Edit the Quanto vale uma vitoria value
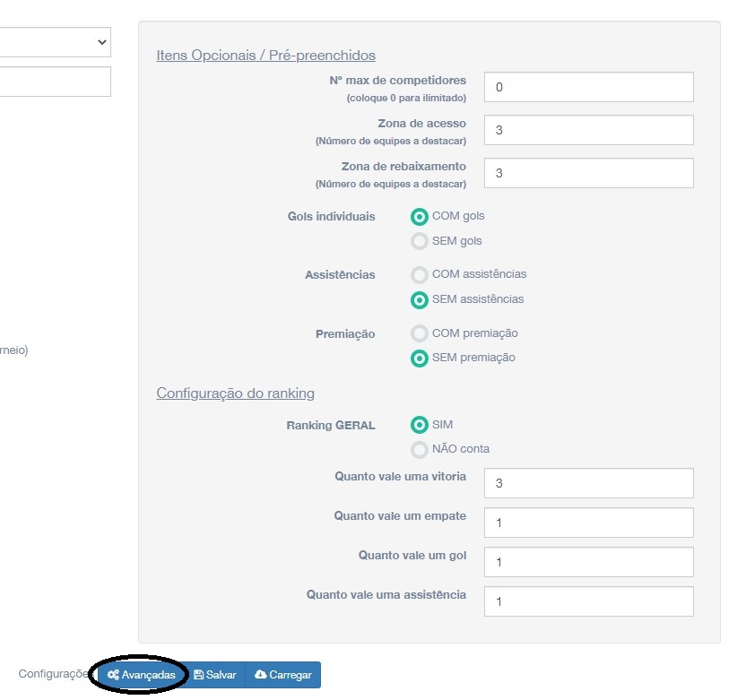 (588, 483)
